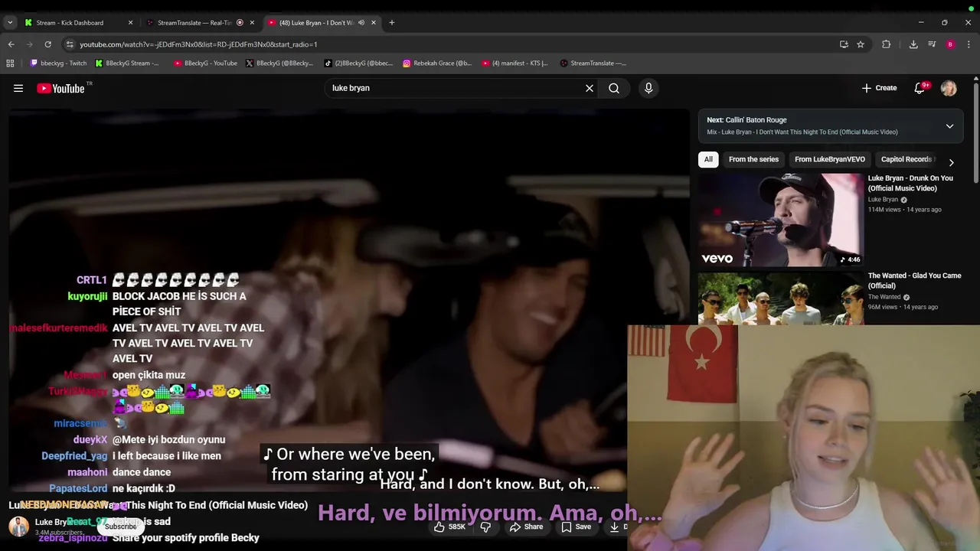Image resolution: width=980 pixels, height=551 pixels.
Task: Click the Download video icon
Action: [x=615, y=527]
